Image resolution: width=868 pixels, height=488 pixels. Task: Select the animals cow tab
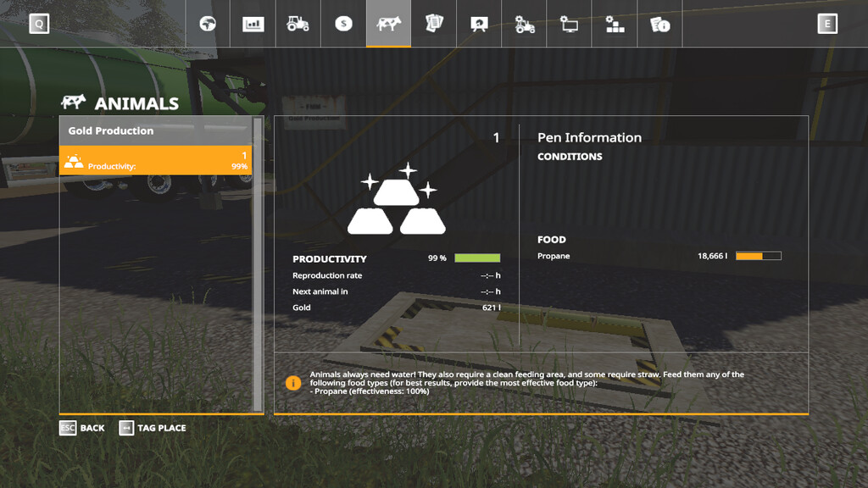pyautogui.click(x=388, y=24)
